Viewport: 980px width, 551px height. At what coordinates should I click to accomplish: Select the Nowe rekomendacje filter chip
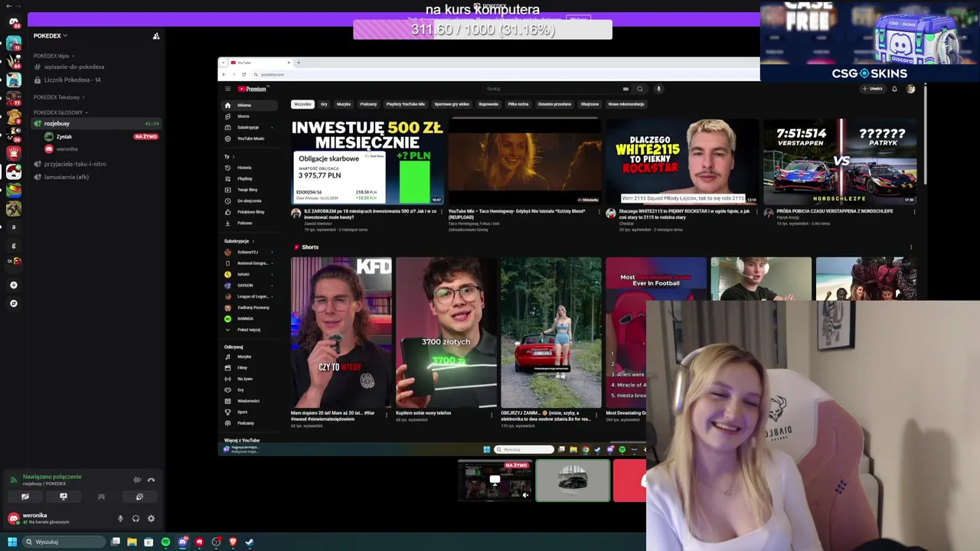pyautogui.click(x=626, y=104)
